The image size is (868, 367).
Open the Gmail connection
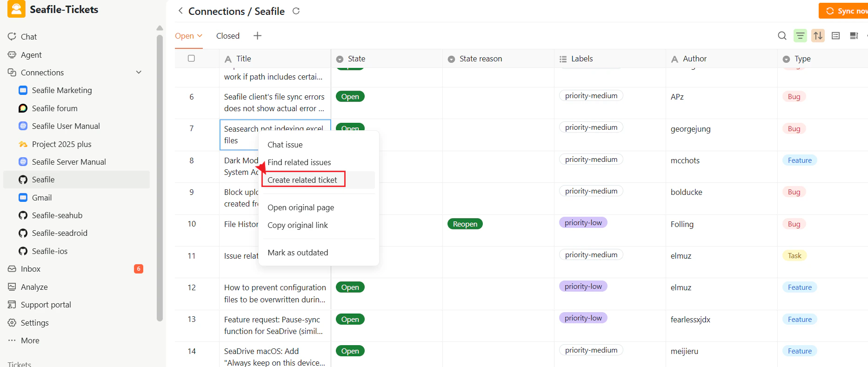tap(41, 198)
